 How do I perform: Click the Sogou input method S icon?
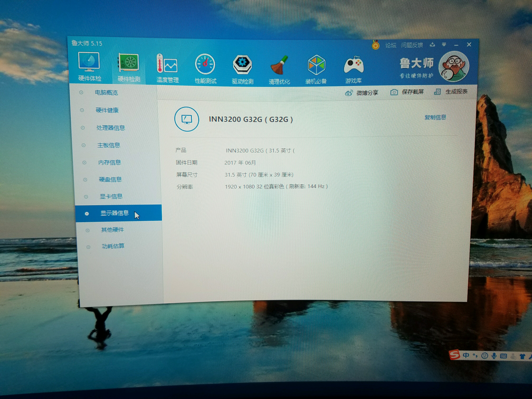click(454, 355)
